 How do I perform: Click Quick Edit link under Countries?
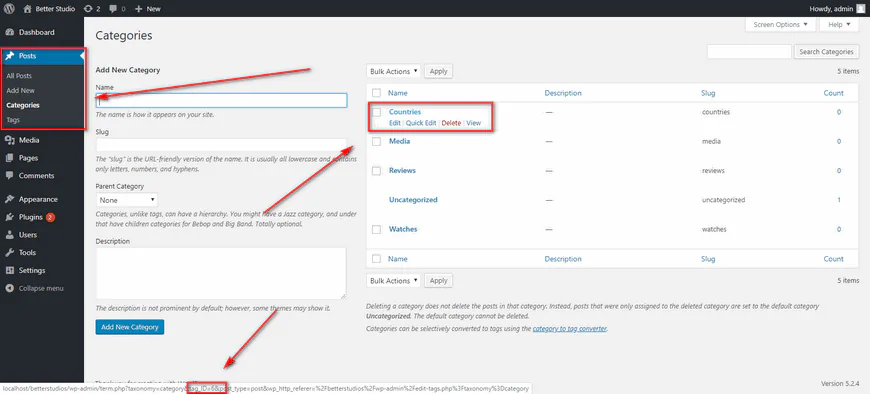[421, 123]
